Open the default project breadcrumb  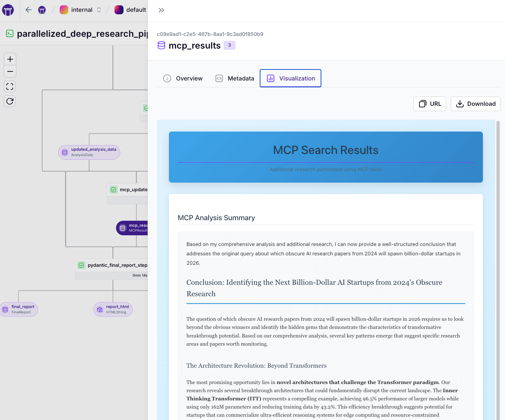point(130,10)
